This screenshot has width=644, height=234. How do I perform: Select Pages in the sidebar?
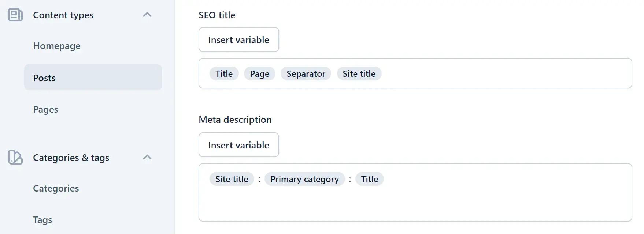(x=45, y=109)
